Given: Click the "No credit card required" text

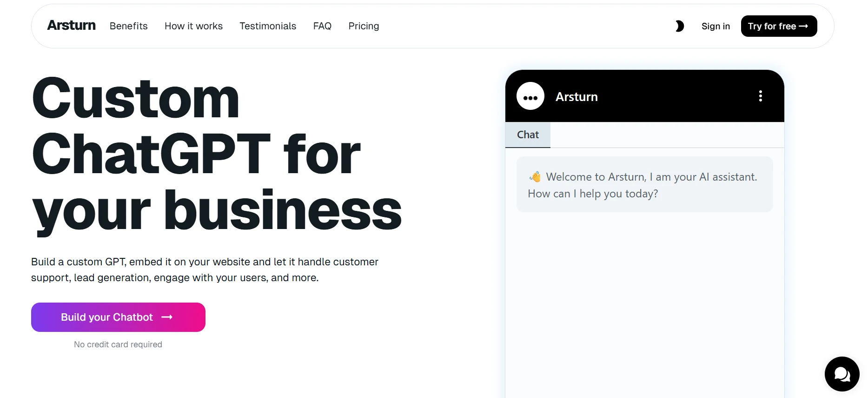Looking at the screenshot, I should 118,344.
